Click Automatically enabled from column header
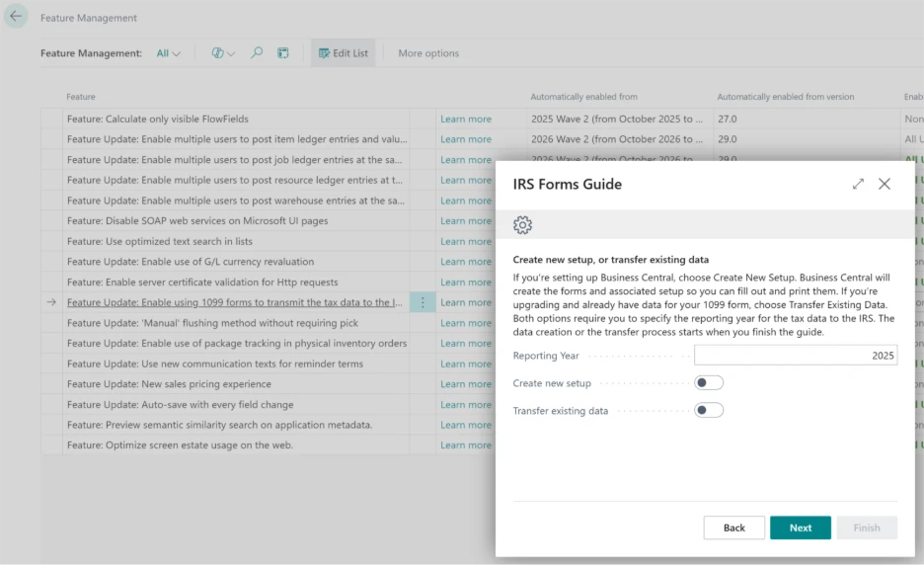The width and height of the screenshot is (924, 566). 583,97
